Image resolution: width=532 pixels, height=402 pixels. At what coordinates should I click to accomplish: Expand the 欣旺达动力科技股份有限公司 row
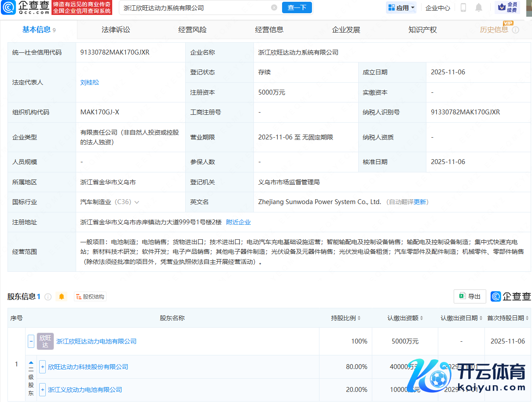coord(42,367)
